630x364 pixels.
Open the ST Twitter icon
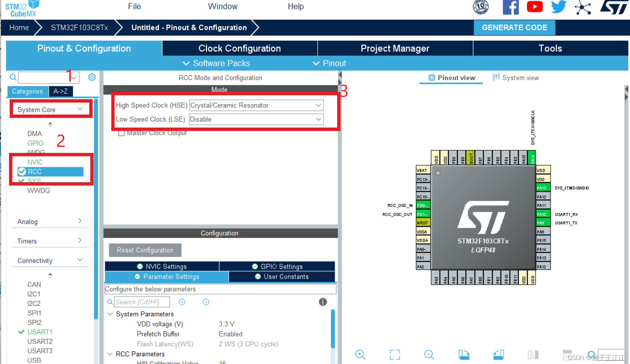559,7
